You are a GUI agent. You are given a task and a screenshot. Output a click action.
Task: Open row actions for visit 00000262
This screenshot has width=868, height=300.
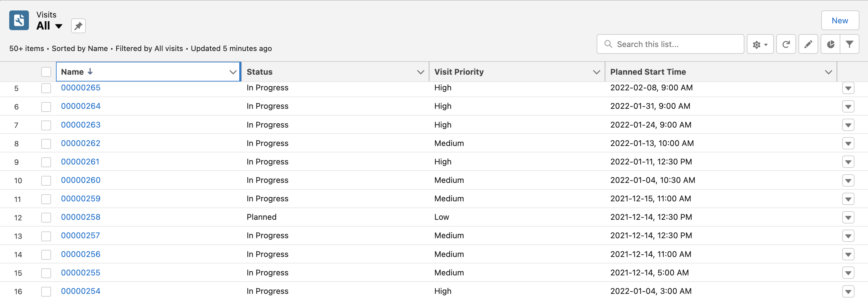click(848, 144)
